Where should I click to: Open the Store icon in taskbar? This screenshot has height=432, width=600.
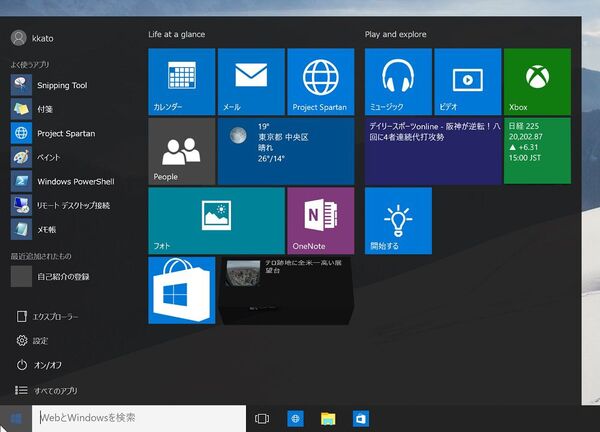(361, 419)
